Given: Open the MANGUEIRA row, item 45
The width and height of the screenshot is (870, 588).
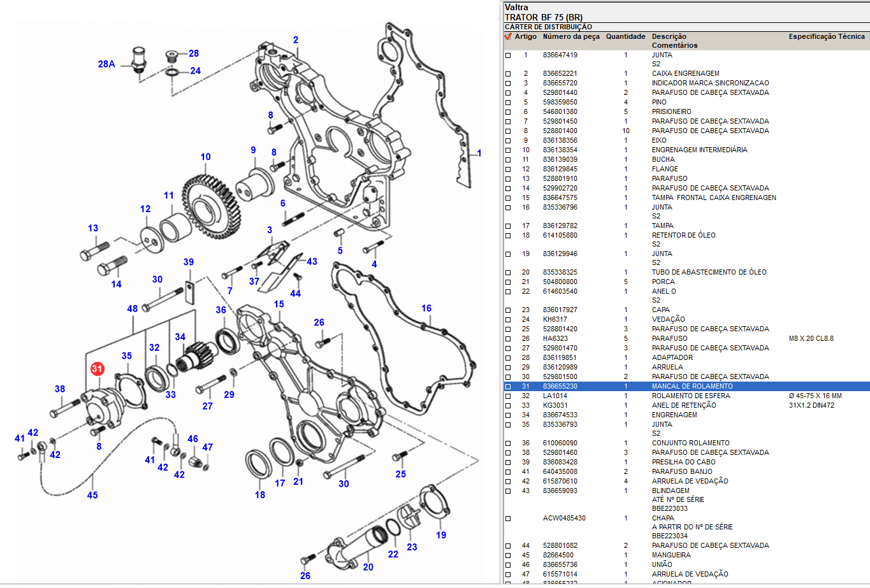Looking at the screenshot, I should click(x=671, y=556).
